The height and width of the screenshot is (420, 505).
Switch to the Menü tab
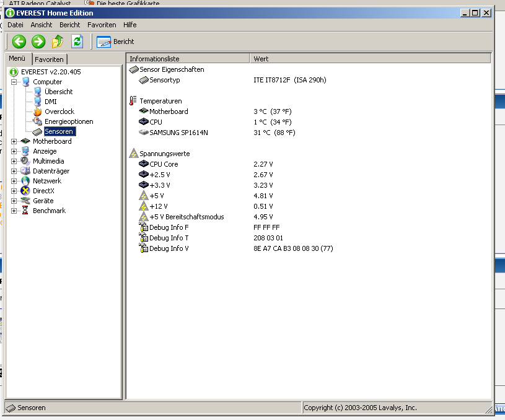click(x=17, y=58)
